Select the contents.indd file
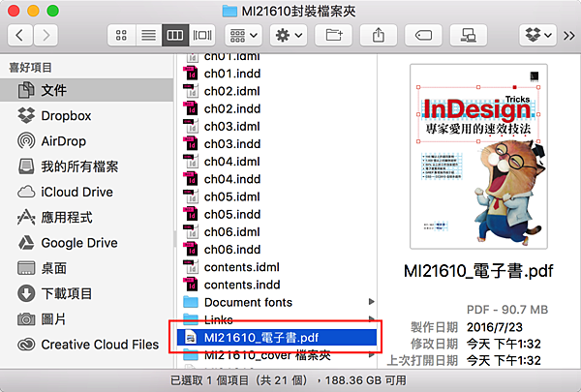Screen dimensions: 581x392 (276, 285)
